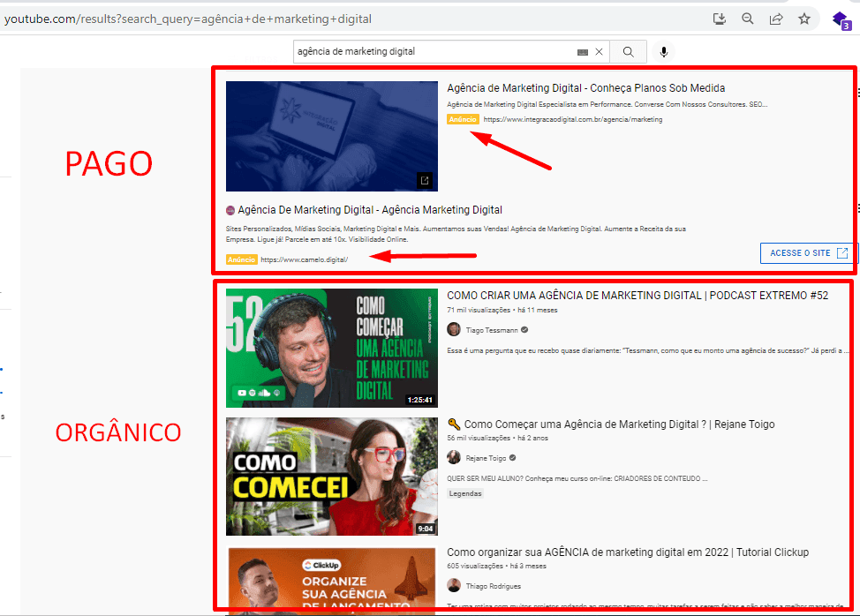The height and width of the screenshot is (616, 860).
Task: Start voice search with microphone icon
Action: point(664,52)
